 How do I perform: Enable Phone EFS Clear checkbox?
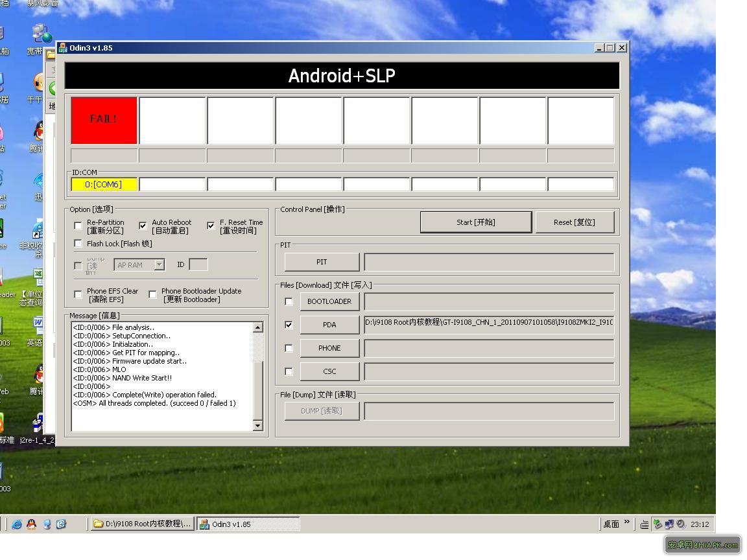pos(78,295)
